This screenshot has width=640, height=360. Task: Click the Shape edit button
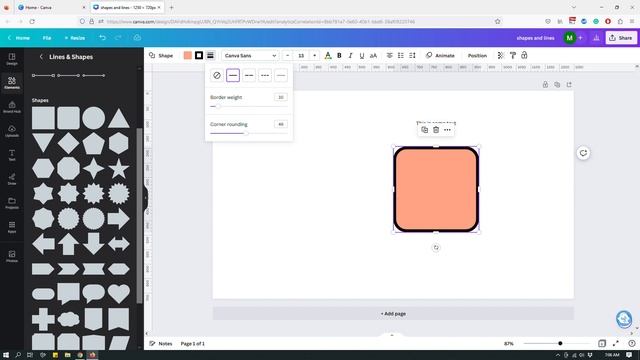tap(161, 56)
